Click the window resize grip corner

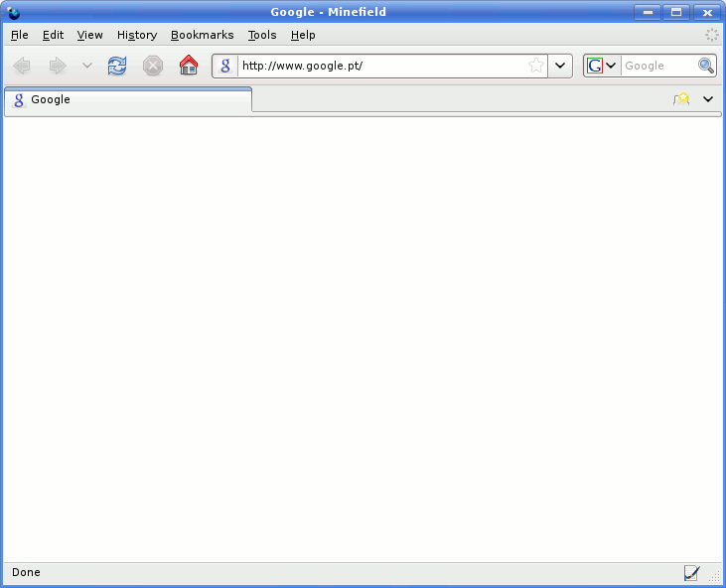coord(715,576)
